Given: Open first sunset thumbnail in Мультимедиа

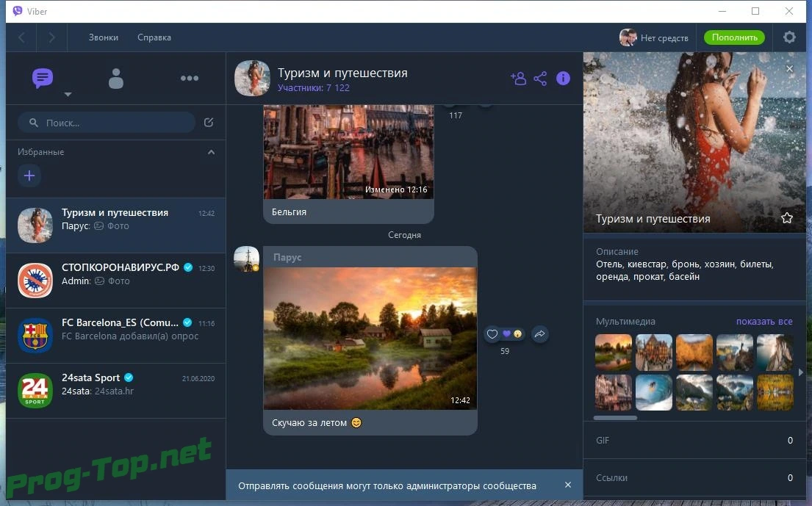Looking at the screenshot, I should [x=613, y=353].
